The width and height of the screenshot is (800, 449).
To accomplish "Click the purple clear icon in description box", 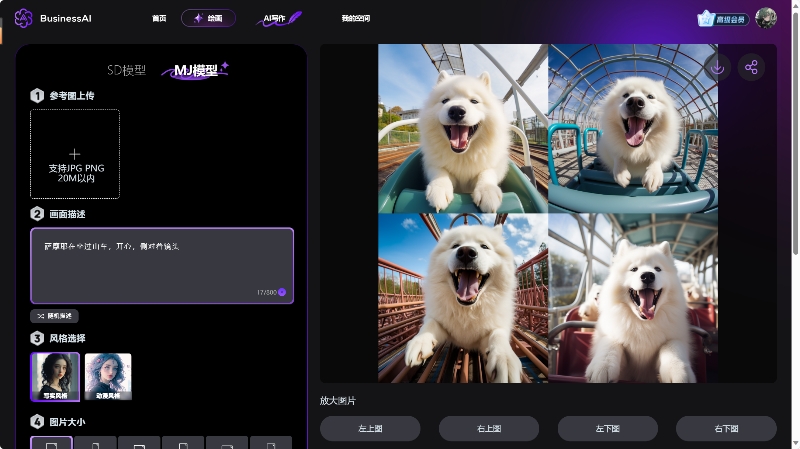I will pyautogui.click(x=282, y=292).
